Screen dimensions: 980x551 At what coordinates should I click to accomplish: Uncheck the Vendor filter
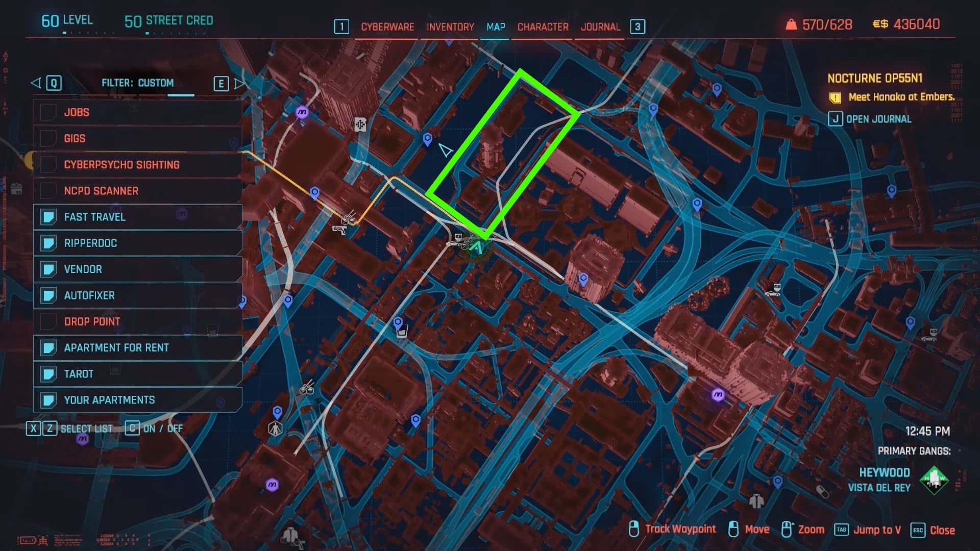point(48,269)
